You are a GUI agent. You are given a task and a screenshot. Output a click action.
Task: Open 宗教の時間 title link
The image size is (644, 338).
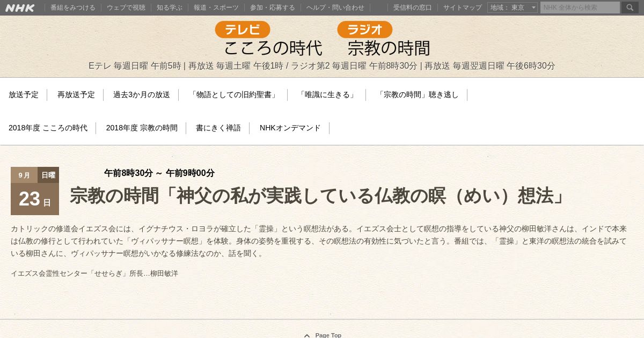pos(389,48)
